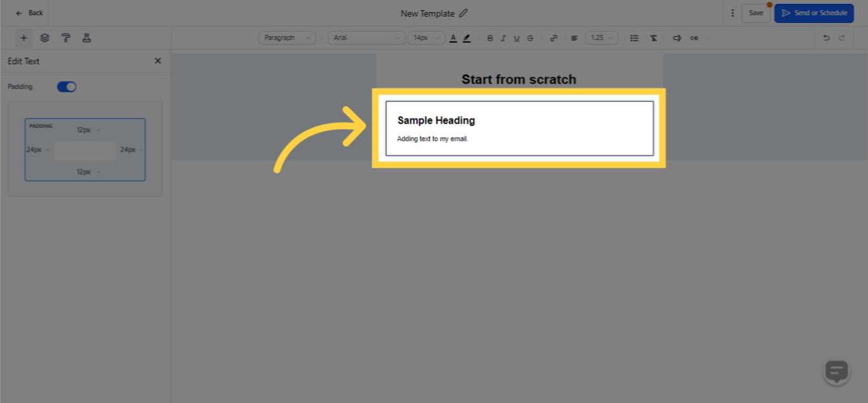Insert a bulleted list
This screenshot has width=868, height=403.
634,38
